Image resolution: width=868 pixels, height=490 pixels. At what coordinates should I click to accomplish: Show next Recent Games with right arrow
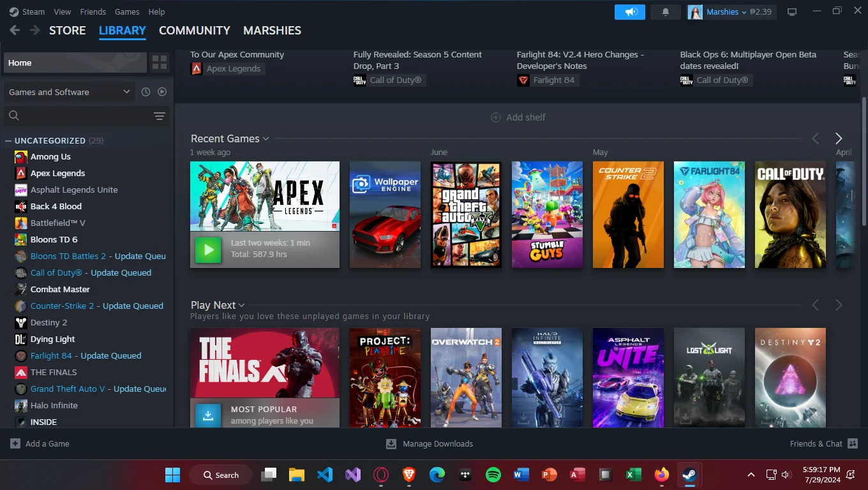tap(839, 138)
